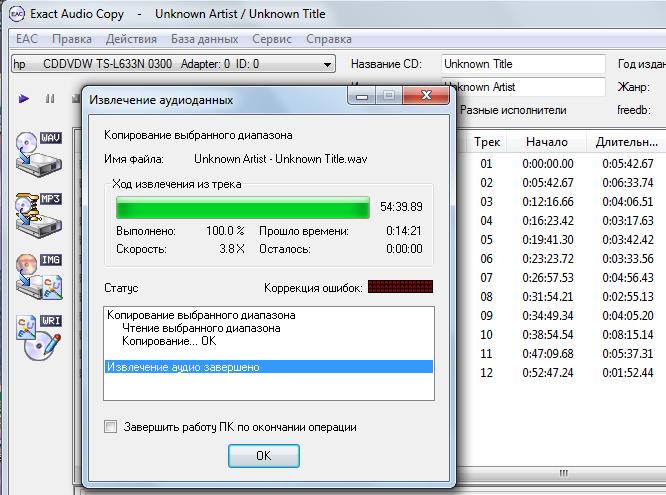Screen dimensions: 666x495
Task: Click track 12 start time 0:52:47.24
Action: (548, 373)
